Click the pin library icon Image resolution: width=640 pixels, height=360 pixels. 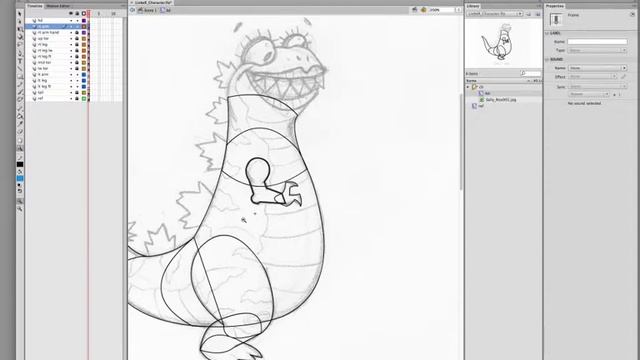[x=529, y=14]
